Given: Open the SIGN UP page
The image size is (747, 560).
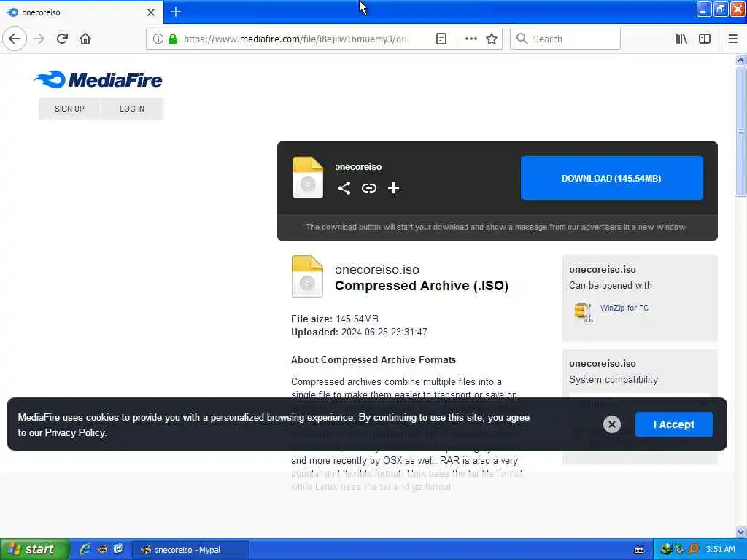Looking at the screenshot, I should 69,109.
